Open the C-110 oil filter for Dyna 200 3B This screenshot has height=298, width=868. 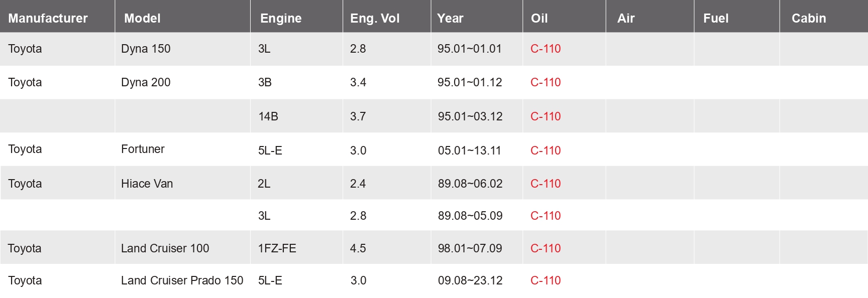(x=546, y=82)
